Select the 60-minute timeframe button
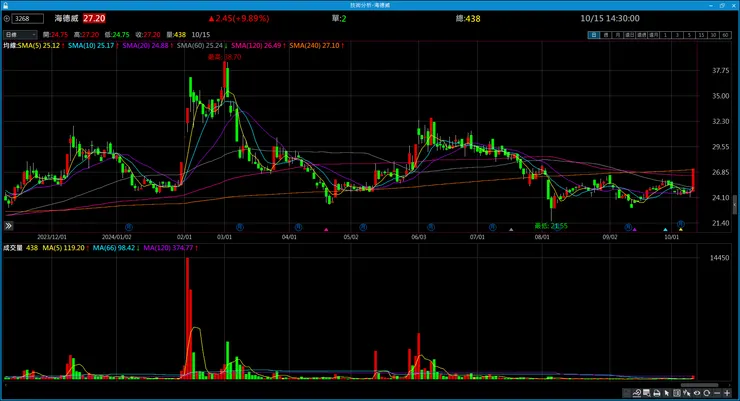This screenshot has width=740, height=401. (x=725, y=35)
